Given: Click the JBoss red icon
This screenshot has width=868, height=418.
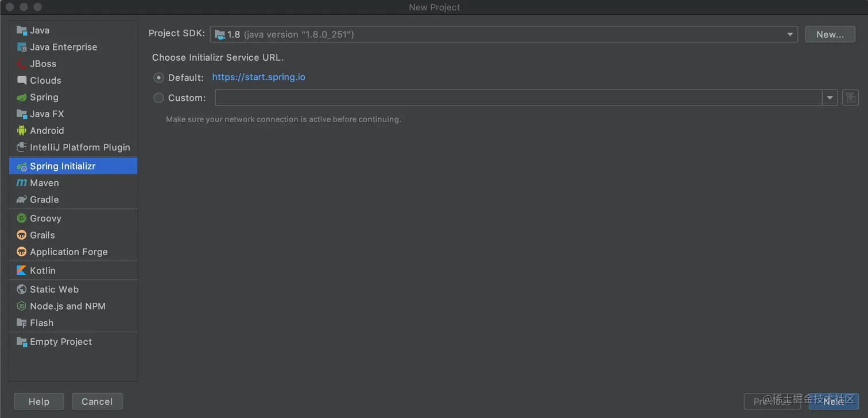Looking at the screenshot, I should point(22,64).
